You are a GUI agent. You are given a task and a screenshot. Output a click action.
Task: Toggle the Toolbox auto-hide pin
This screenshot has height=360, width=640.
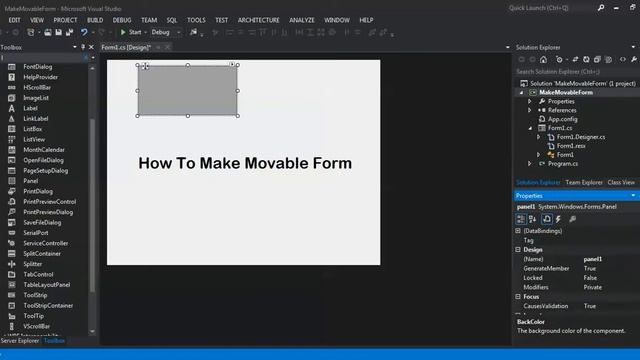point(83,47)
